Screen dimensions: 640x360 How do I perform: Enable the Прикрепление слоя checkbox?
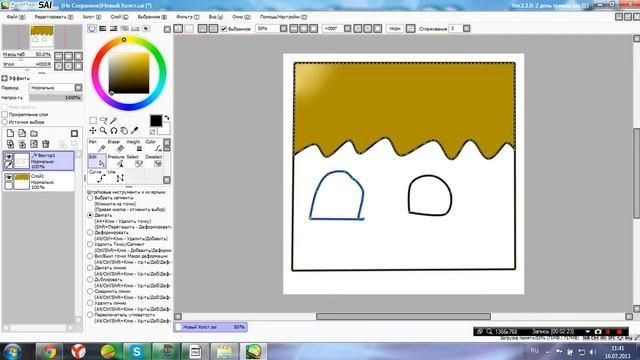[x=5, y=115]
